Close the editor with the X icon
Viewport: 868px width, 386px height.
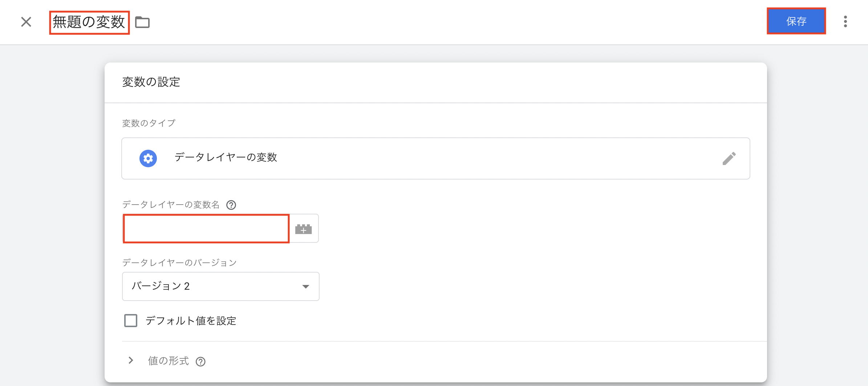[x=26, y=22]
